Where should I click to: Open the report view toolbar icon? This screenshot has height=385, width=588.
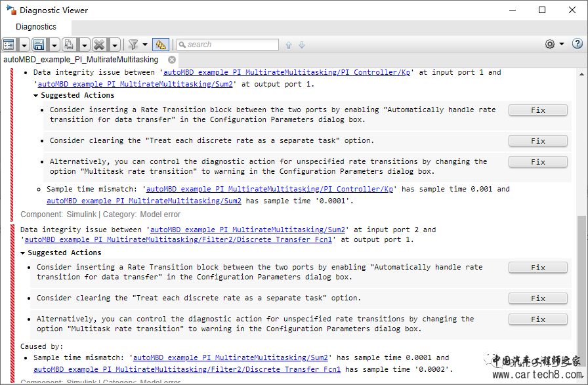[x=9, y=45]
